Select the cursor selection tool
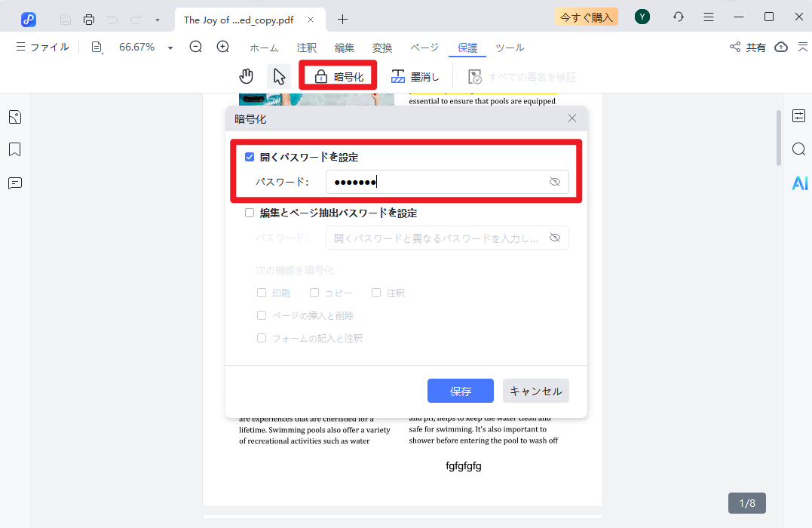The image size is (812, 528). (x=280, y=75)
